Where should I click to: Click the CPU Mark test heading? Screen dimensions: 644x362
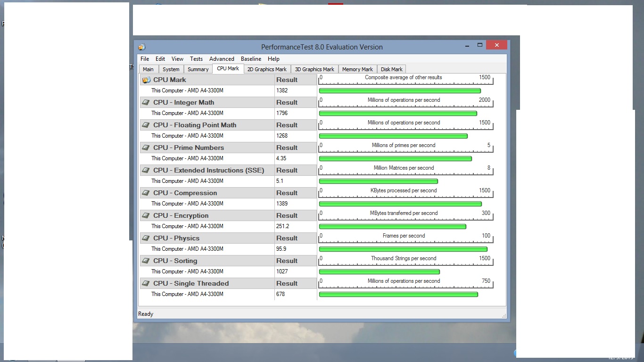(x=169, y=80)
